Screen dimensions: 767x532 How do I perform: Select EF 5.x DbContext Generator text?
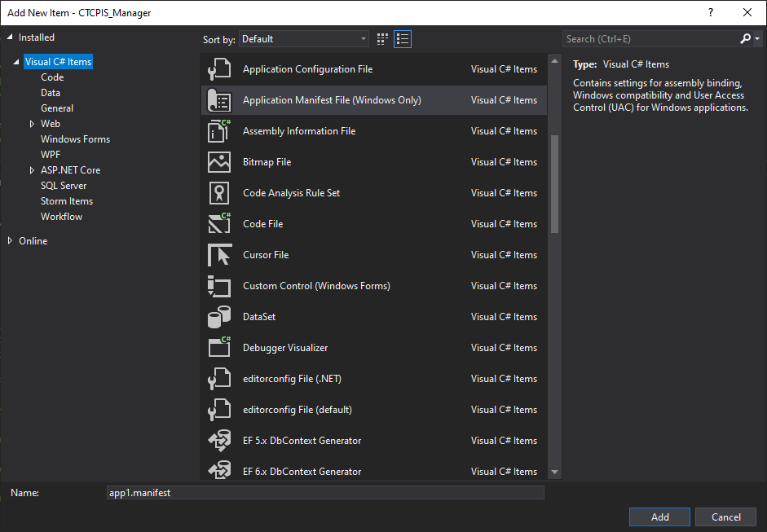302,441
